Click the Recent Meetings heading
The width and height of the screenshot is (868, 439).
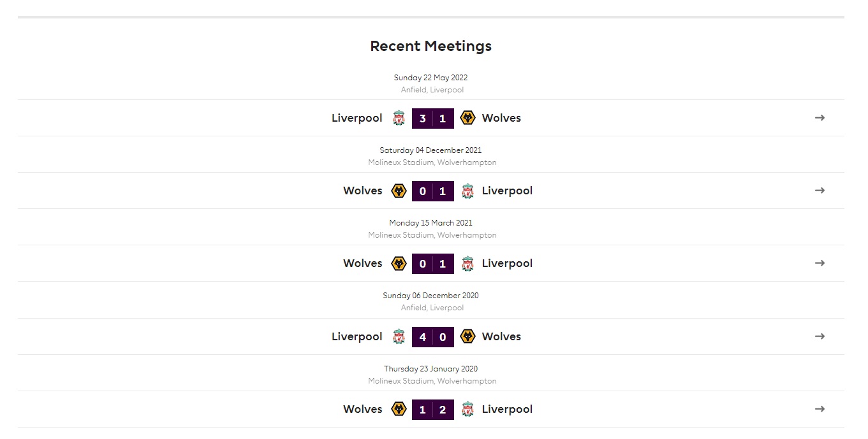click(x=431, y=46)
